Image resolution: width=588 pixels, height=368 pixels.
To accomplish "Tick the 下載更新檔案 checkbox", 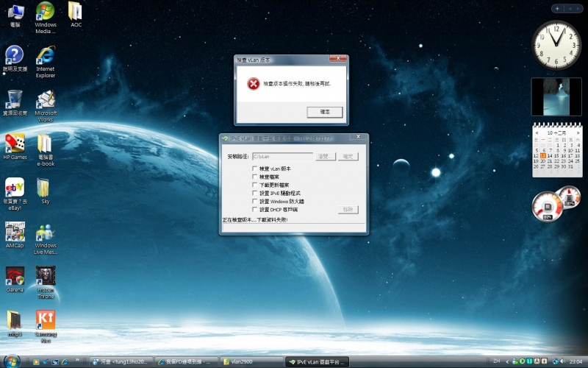I will point(254,185).
